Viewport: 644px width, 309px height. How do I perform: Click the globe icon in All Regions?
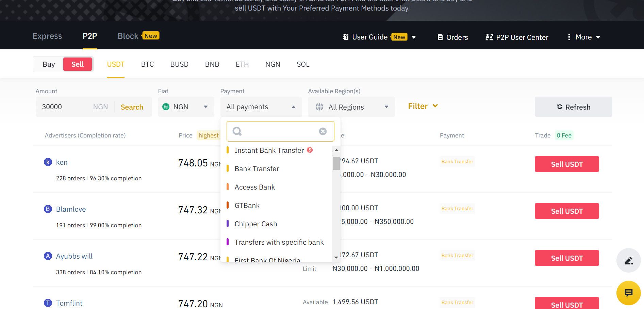point(319,107)
